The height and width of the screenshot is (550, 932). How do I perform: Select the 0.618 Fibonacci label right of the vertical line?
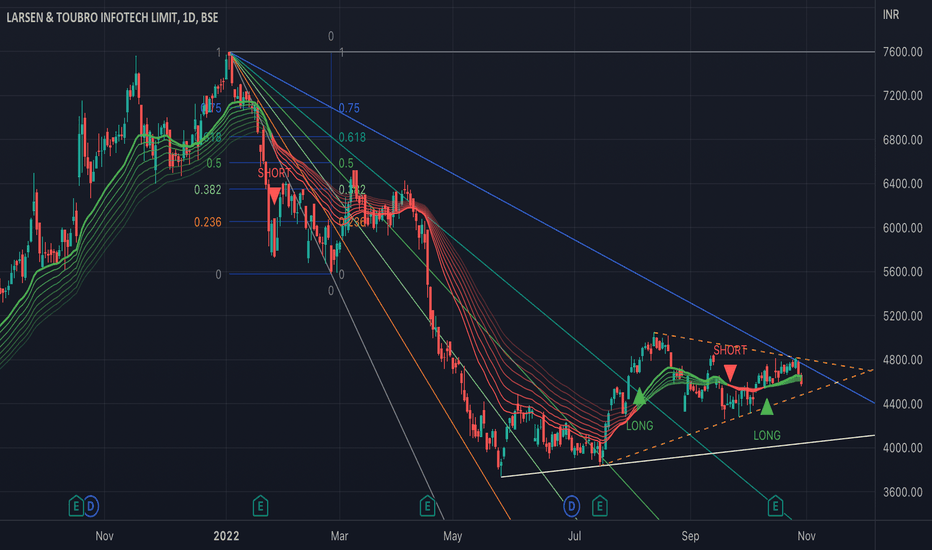tap(352, 137)
